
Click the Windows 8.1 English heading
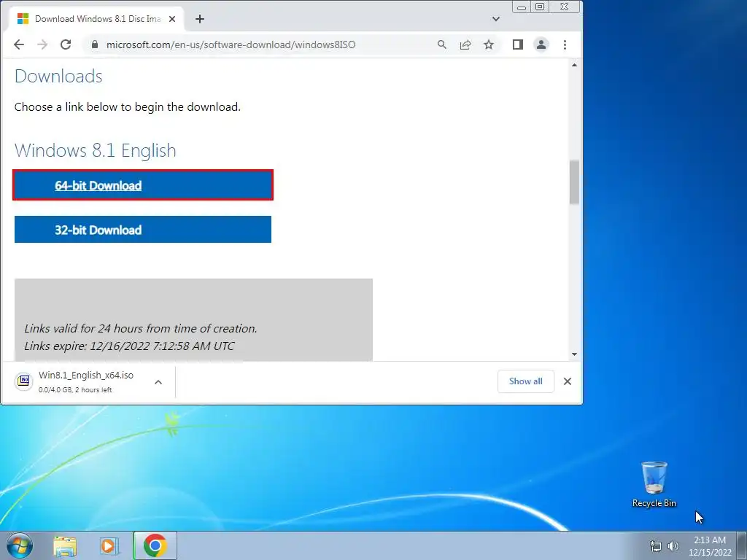pyautogui.click(x=96, y=150)
